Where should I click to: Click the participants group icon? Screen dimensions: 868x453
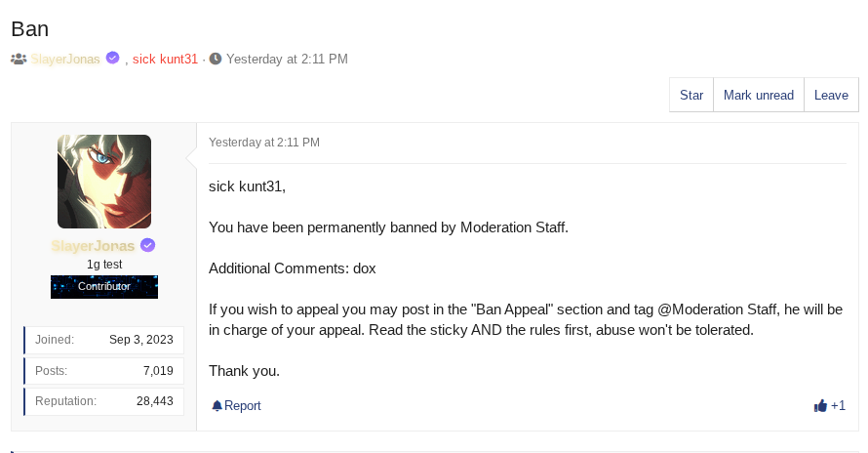coord(19,59)
